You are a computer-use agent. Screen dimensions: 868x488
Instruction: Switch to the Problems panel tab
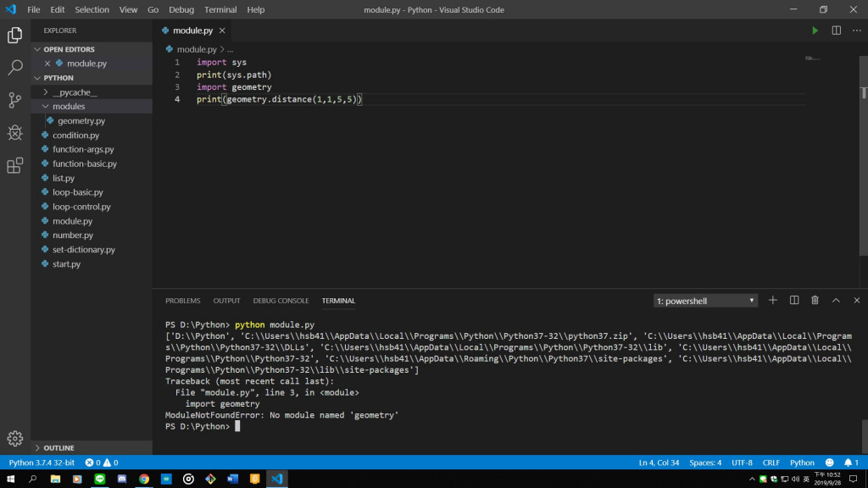183,301
